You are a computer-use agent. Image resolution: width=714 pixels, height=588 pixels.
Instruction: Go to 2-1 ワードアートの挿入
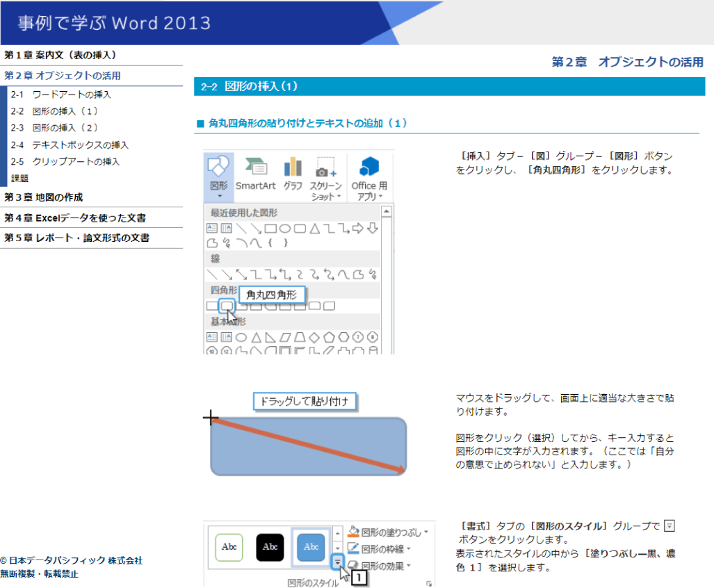point(61,95)
